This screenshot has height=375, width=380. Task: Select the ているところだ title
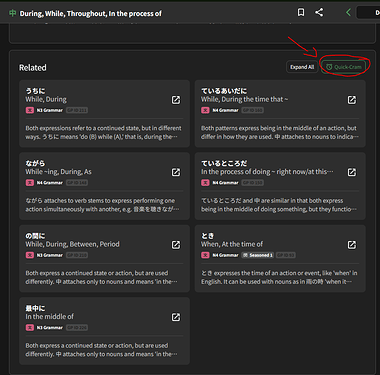224,163
